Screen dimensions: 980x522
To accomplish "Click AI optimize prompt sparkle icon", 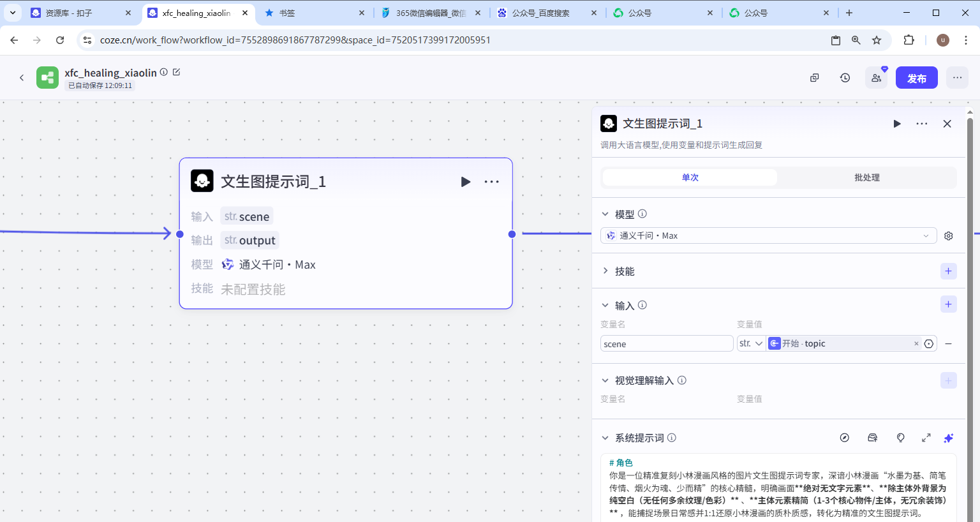I will pyautogui.click(x=949, y=438).
